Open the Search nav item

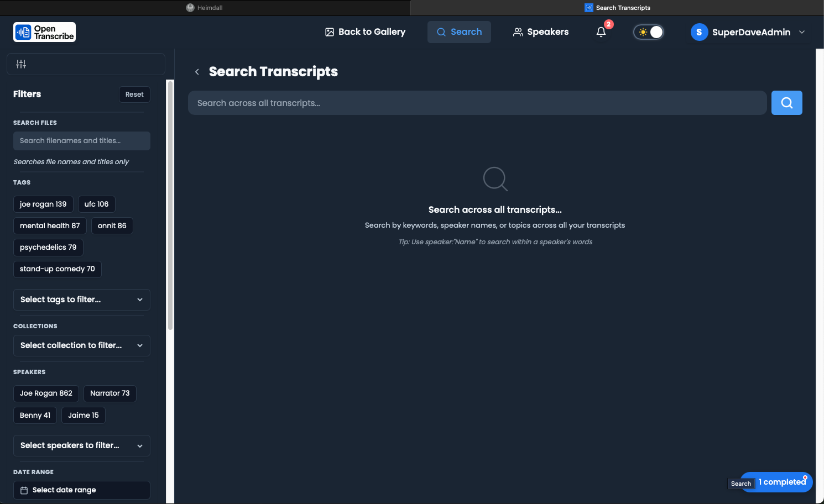[x=459, y=32]
